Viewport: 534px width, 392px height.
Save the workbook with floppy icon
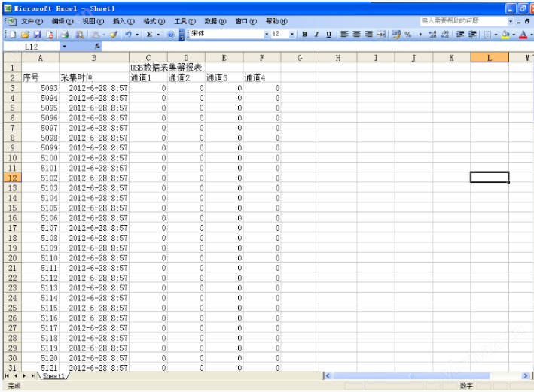37,35
